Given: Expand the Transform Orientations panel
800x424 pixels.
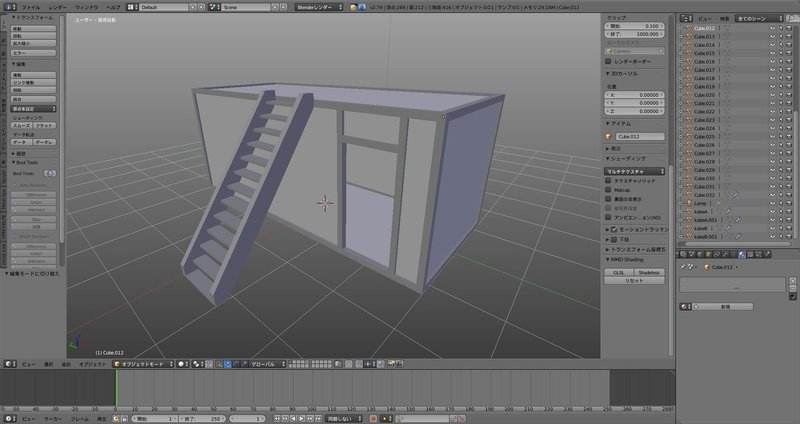Looking at the screenshot, I should pos(635,250).
